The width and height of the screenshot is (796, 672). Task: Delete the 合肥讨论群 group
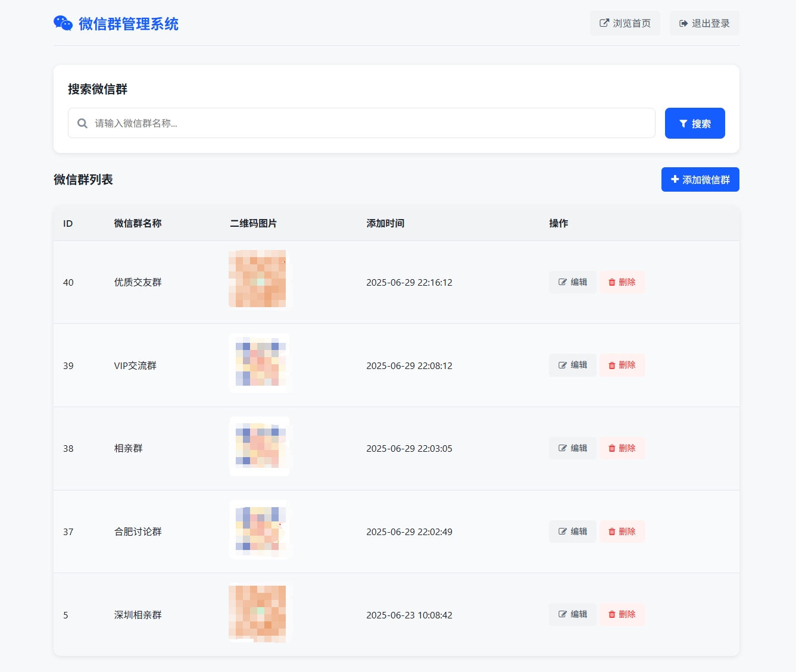pyautogui.click(x=622, y=532)
